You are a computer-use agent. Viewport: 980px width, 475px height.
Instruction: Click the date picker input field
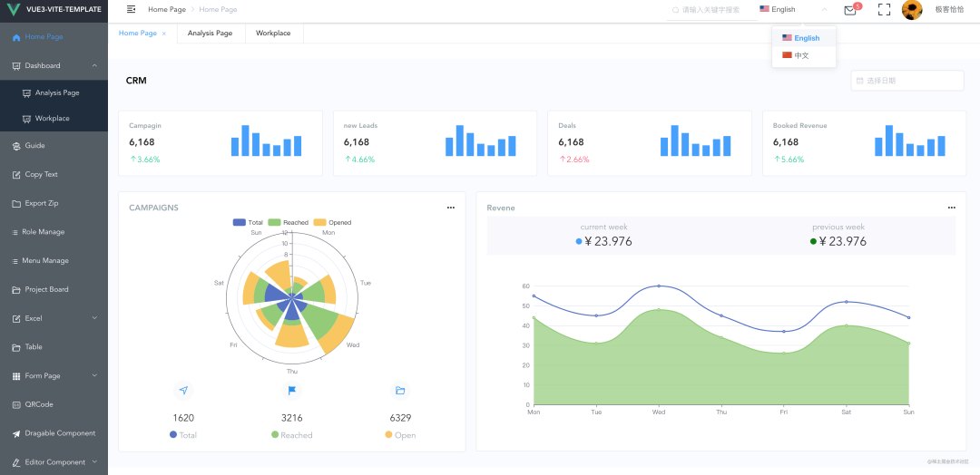906,81
